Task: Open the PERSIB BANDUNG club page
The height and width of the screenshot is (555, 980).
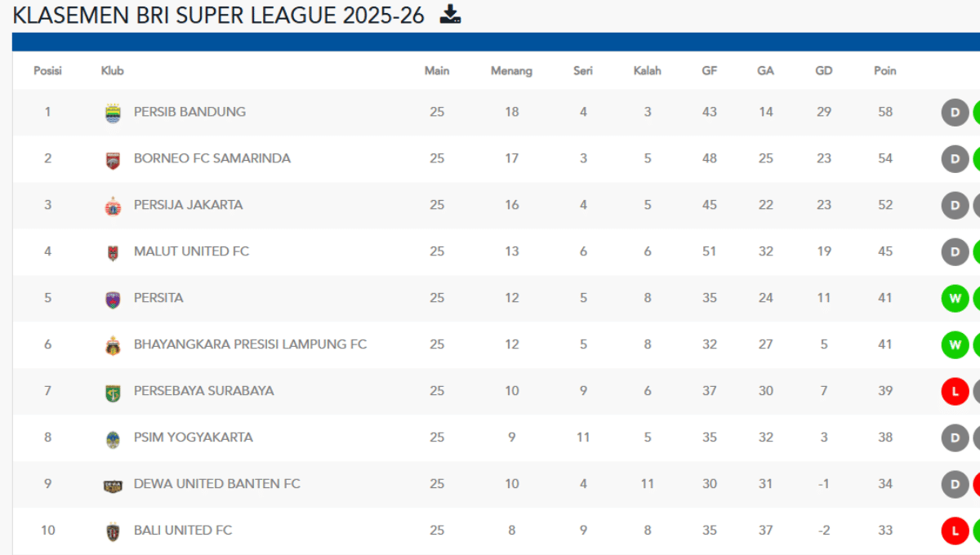Action: coord(189,112)
